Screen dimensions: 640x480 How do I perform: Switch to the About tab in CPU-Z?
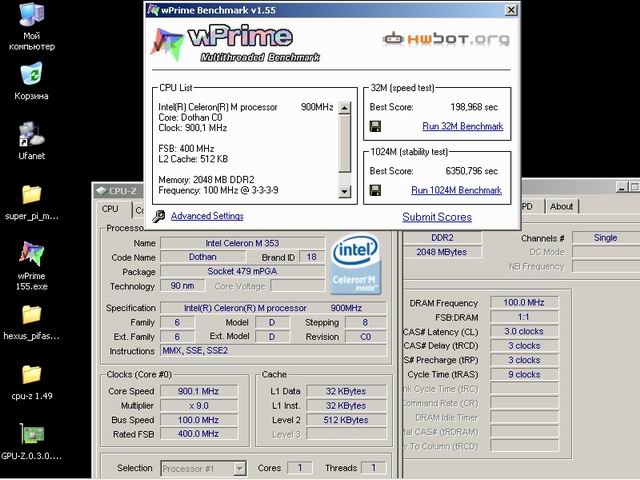561,207
